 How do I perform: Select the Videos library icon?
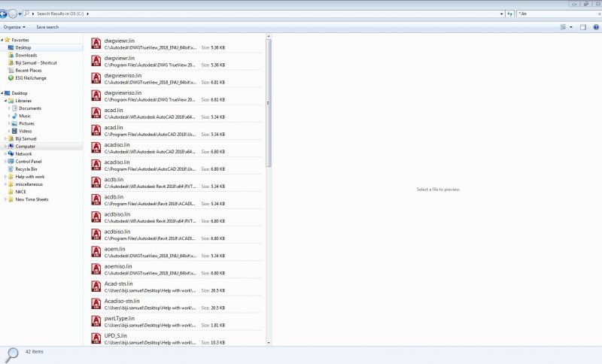pyautogui.click(x=14, y=131)
